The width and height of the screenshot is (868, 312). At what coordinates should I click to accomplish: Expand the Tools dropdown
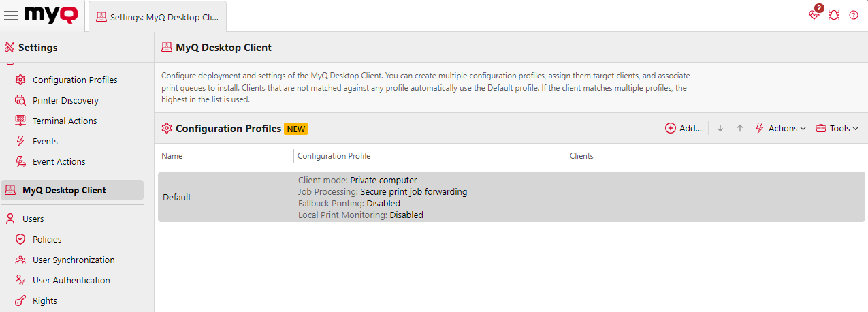coord(837,128)
